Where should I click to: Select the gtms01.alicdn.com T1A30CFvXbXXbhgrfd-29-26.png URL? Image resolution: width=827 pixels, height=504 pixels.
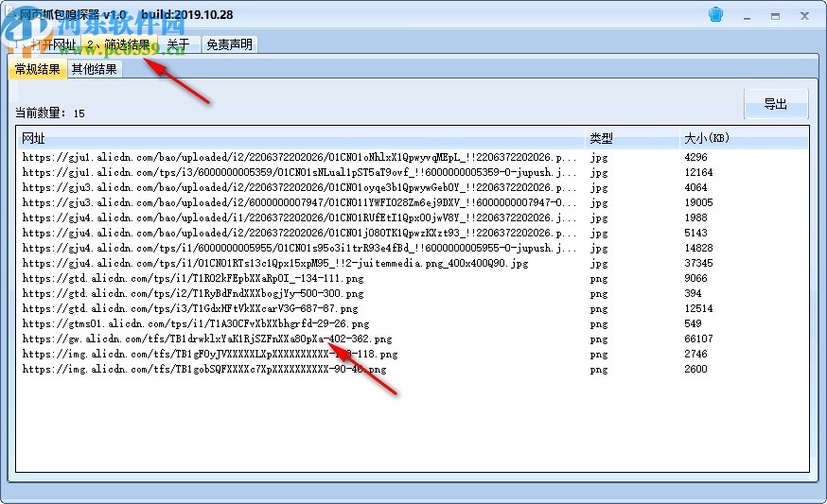(x=196, y=323)
